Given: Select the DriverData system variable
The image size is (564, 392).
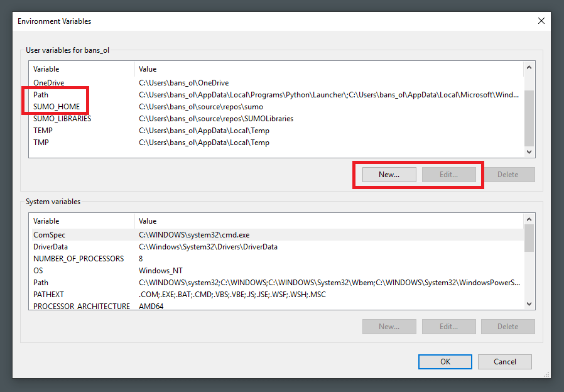Looking at the screenshot, I should 50,247.
